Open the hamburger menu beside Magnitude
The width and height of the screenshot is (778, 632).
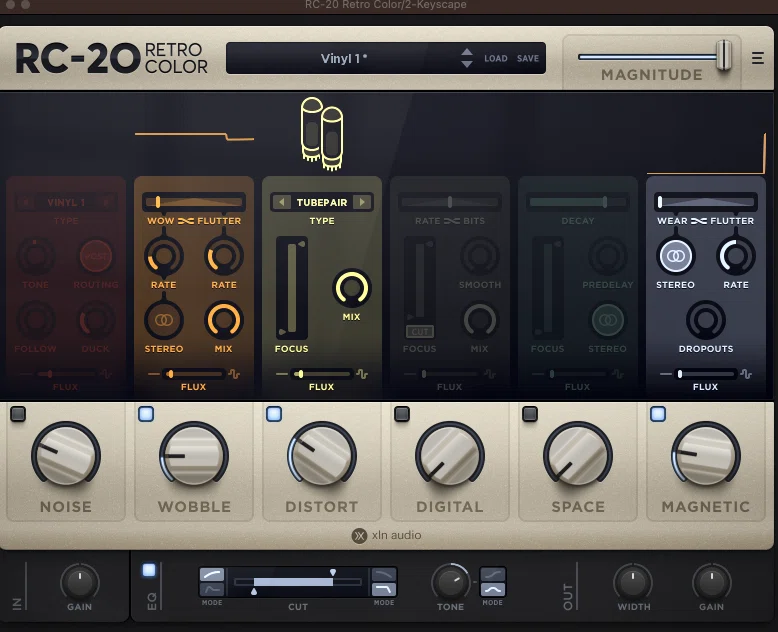(x=757, y=58)
